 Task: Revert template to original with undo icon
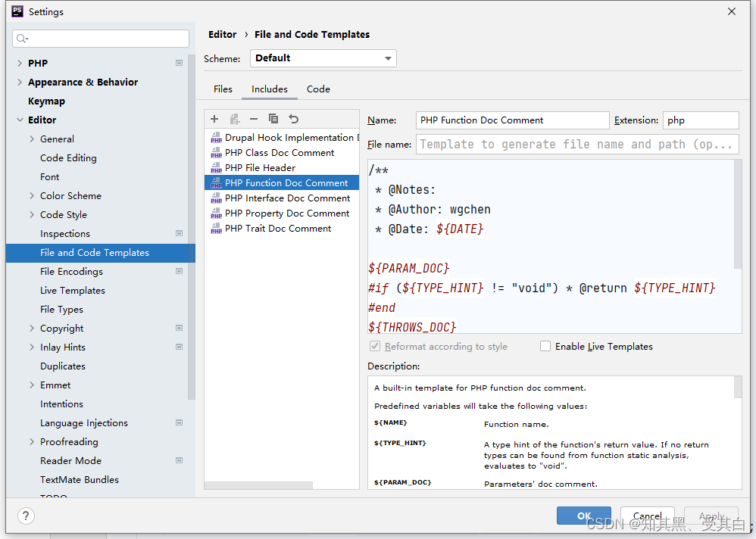294,119
